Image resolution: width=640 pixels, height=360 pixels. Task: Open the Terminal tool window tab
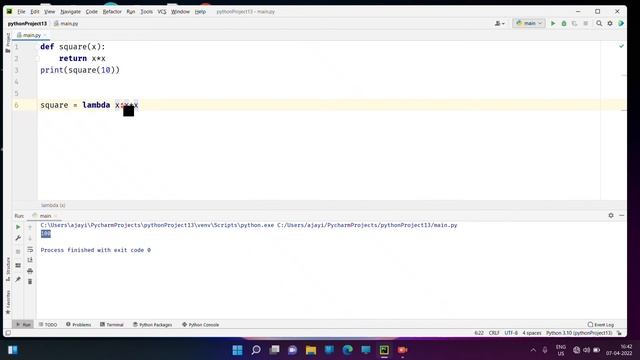coord(111,324)
